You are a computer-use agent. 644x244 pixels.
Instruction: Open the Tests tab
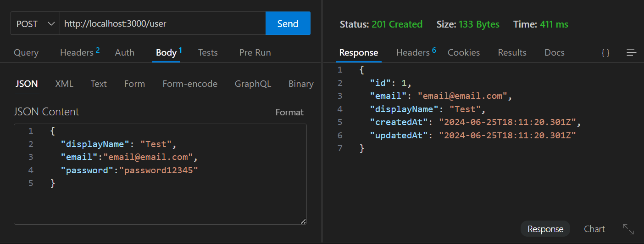[207, 53]
